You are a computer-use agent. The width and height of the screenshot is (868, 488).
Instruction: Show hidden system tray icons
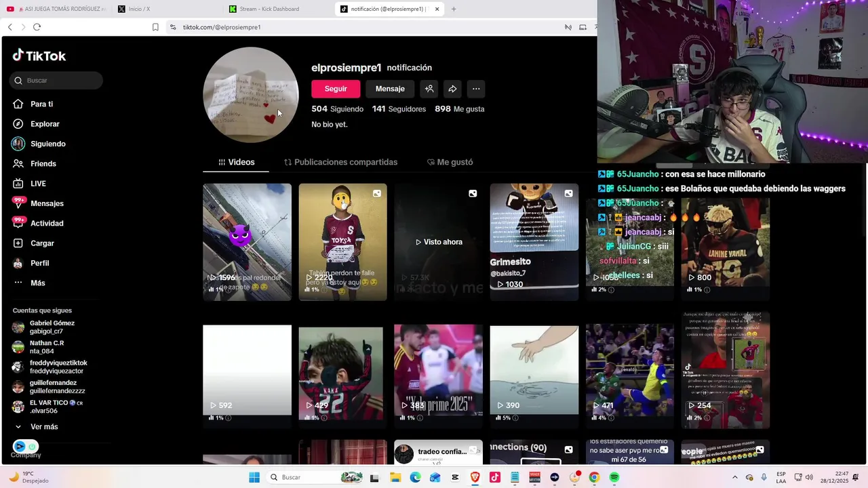[x=734, y=477]
